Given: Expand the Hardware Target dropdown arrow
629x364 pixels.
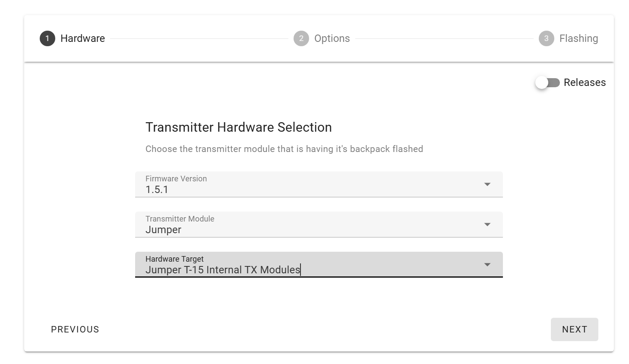Looking at the screenshot, I should [487, 265].
